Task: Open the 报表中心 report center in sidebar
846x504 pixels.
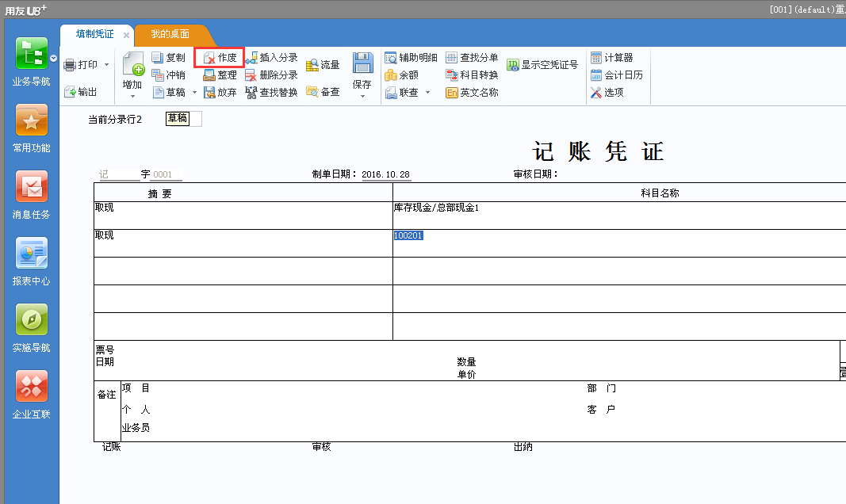Action: [30, 261]
